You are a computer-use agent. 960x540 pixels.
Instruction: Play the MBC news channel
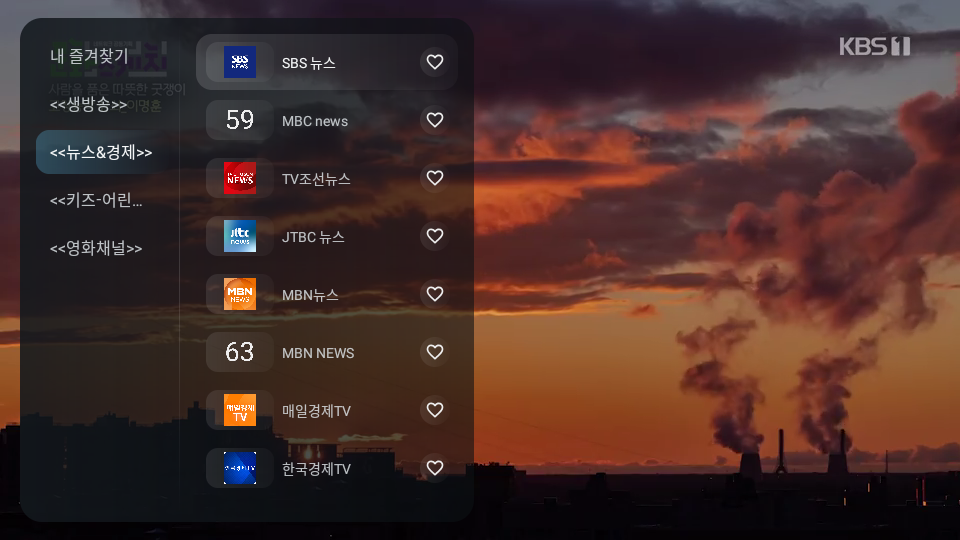(x=327, y=120)
